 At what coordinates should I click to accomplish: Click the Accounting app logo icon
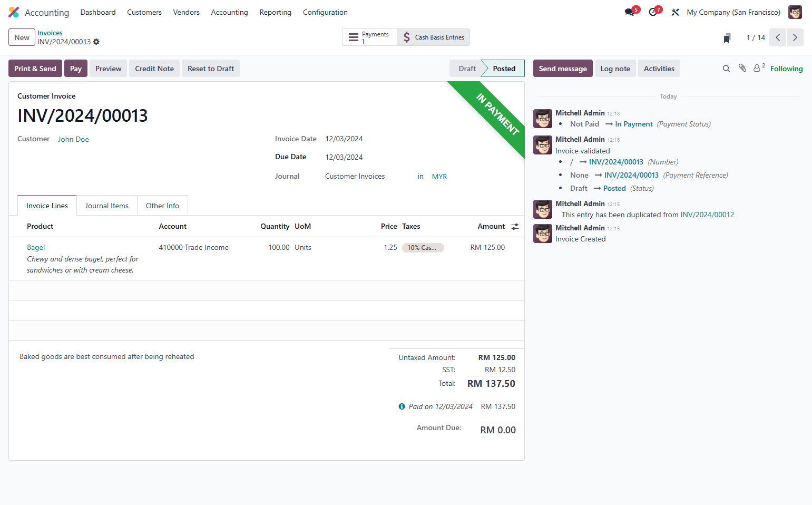point(14,12)
